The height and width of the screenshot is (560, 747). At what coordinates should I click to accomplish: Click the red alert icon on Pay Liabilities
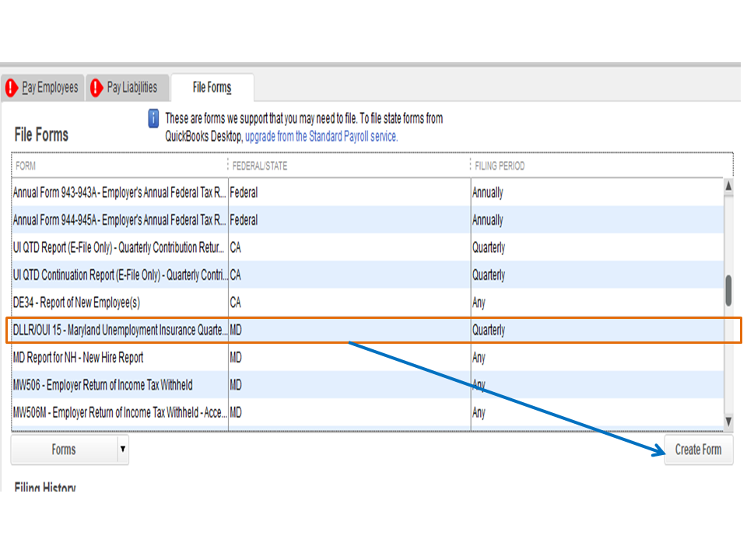(x=96, y=88)
